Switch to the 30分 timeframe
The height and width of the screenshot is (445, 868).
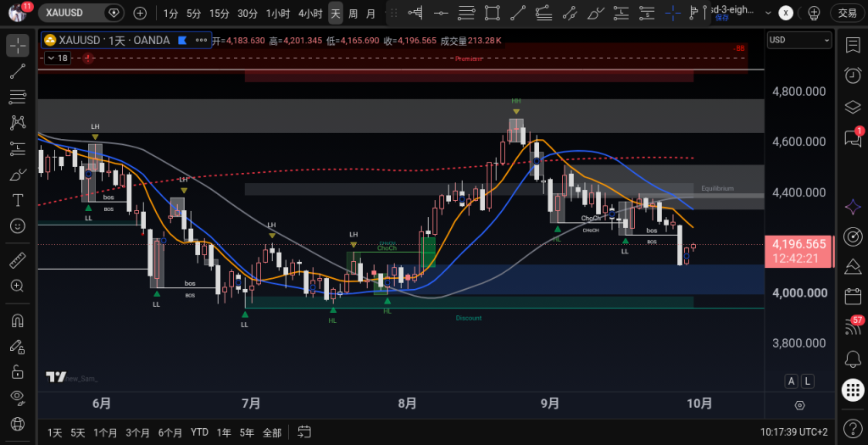[248, 14]
